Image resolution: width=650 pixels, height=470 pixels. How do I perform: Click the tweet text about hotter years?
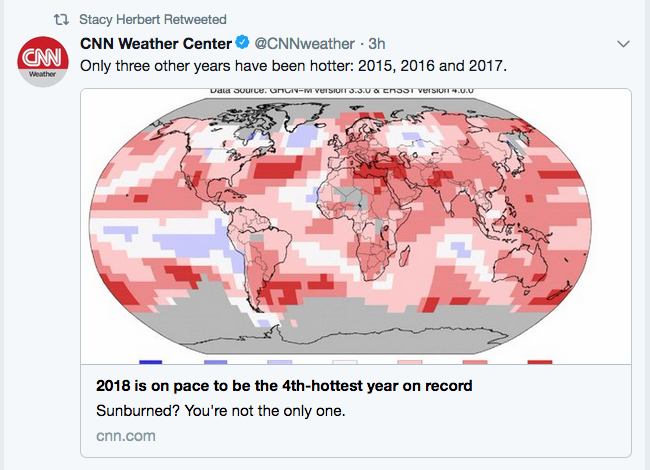tap(293, 66)
